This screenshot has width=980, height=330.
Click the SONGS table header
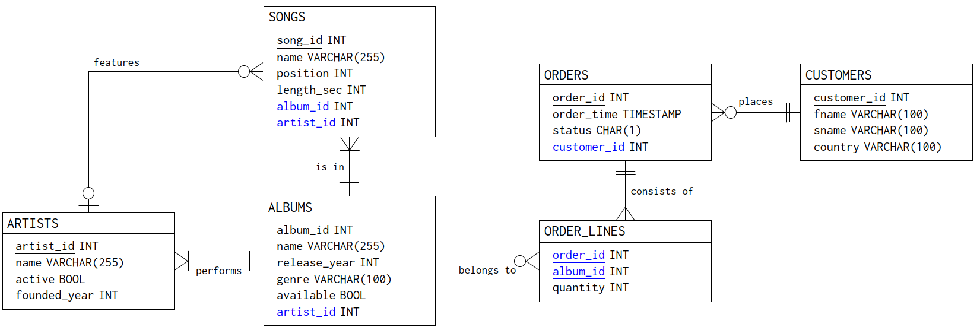click(287, 17)
